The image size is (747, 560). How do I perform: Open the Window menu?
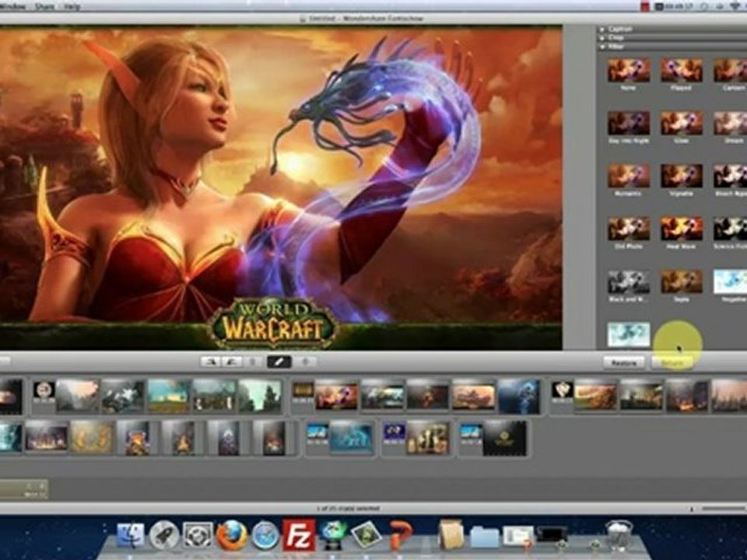pos(12,7)
